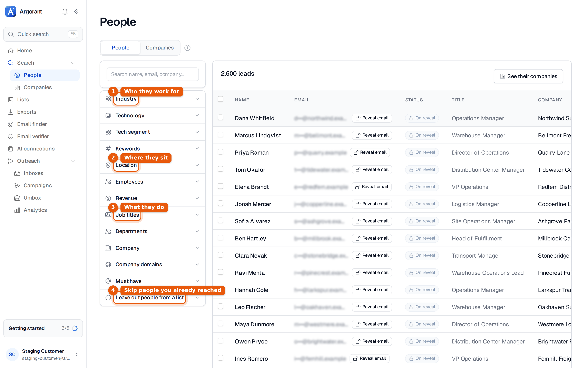This screenshot has height=368, width=588.
Task: Open the Staging Customer account switcher
Action: pyautogui.click(x=43, y=354)
